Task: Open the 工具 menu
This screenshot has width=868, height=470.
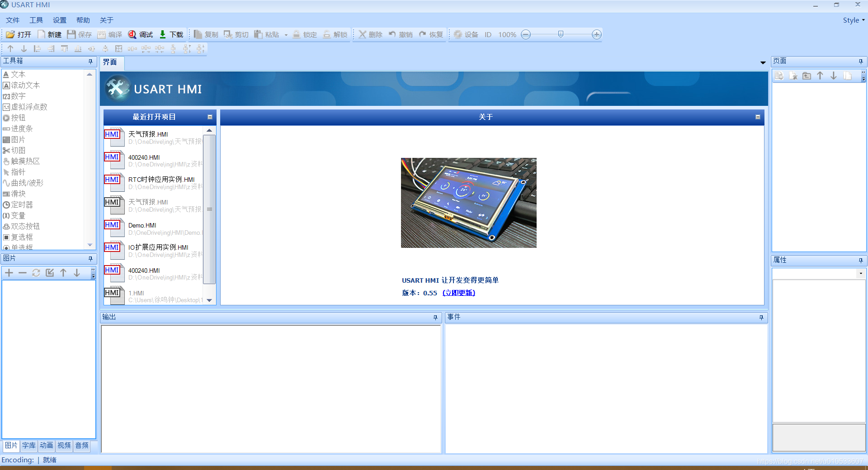Action: [36, 20]
